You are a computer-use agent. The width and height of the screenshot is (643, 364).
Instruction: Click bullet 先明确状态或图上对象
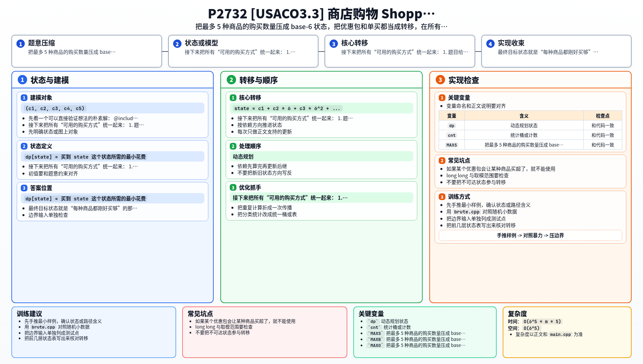(53, 132)
